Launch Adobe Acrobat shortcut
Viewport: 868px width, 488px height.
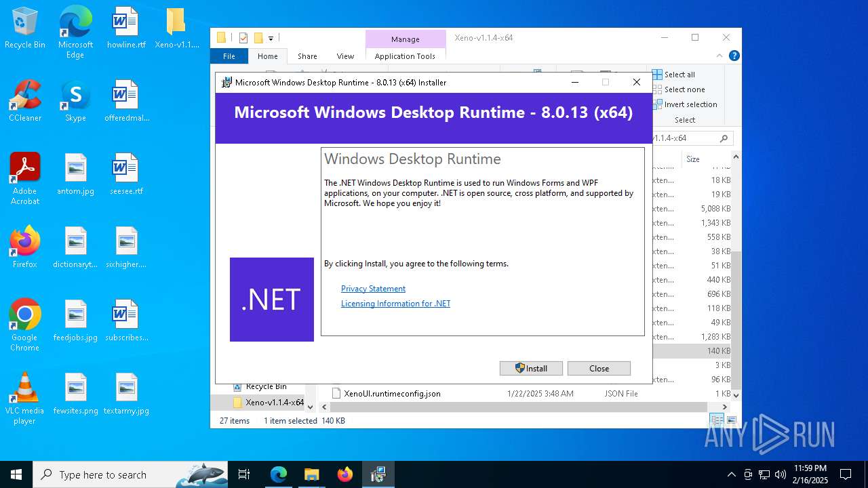pyautogui.click(x=25, y=179)
